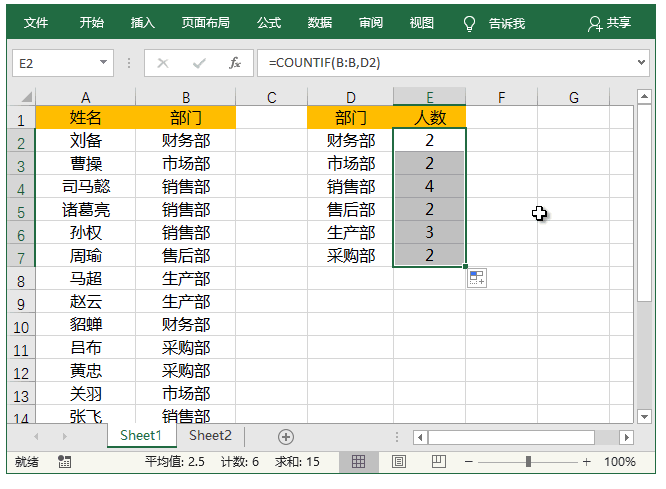
Task: Click the 共享 share button
Action: 610,23
